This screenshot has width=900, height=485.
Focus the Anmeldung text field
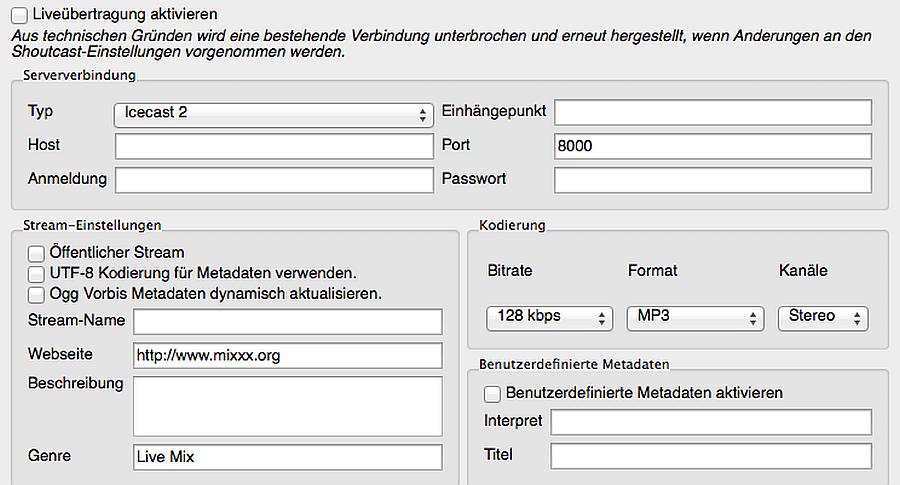(273, 180)
